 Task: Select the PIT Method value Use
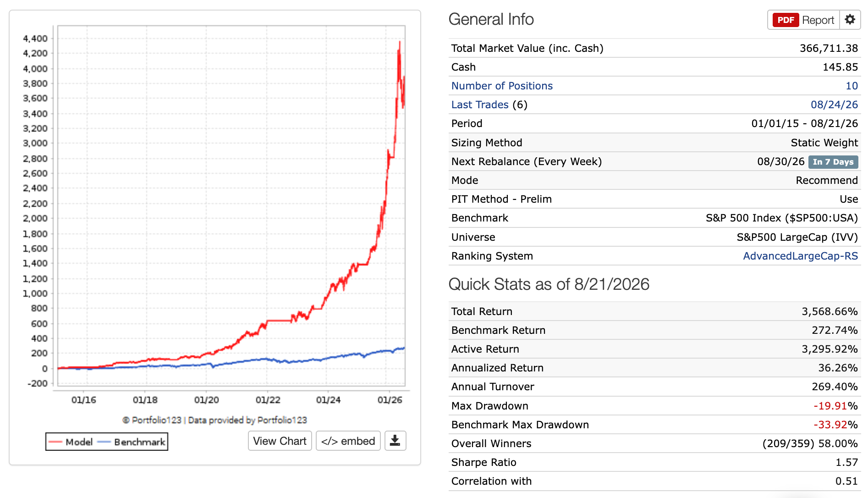click(x=849, y=199)
